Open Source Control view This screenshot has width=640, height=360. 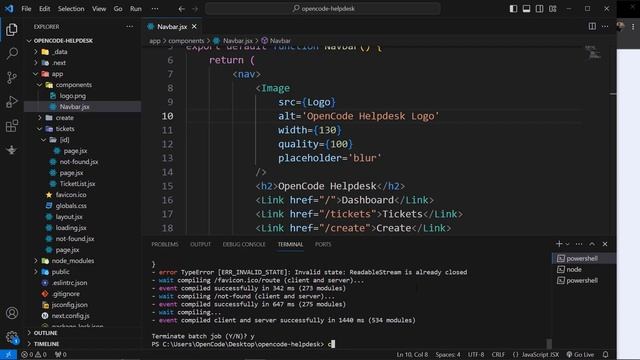(12, 78)
